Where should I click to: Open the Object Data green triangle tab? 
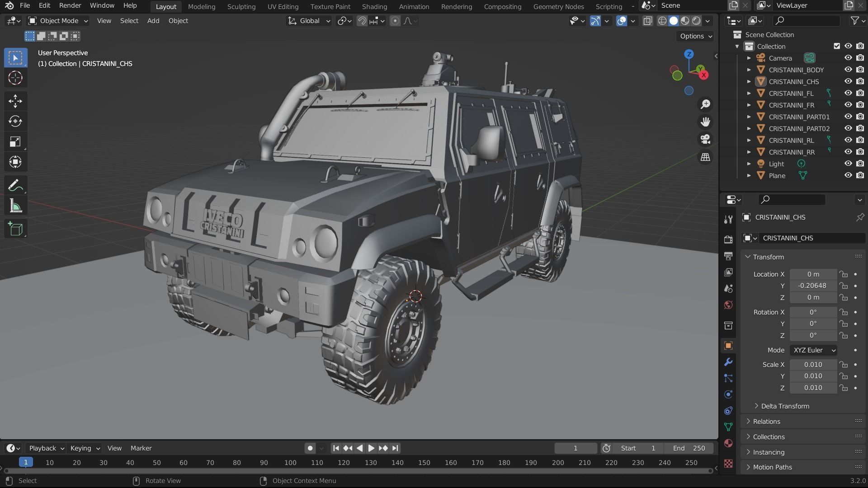pos(728,427)
